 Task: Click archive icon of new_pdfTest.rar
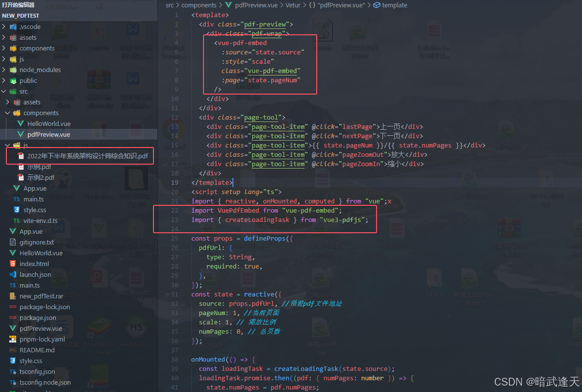pyautogui.click(x=13, y=296)
